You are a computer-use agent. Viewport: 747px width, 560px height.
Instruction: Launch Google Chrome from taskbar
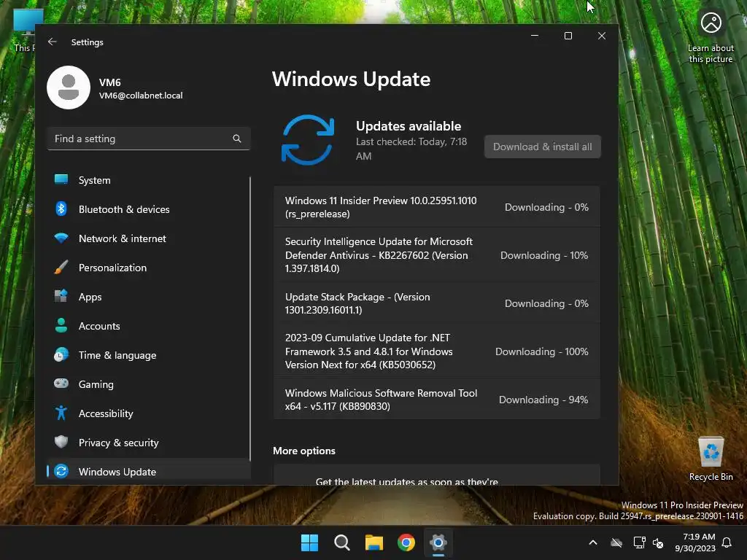pyautogui.click(x=406, y=542)
